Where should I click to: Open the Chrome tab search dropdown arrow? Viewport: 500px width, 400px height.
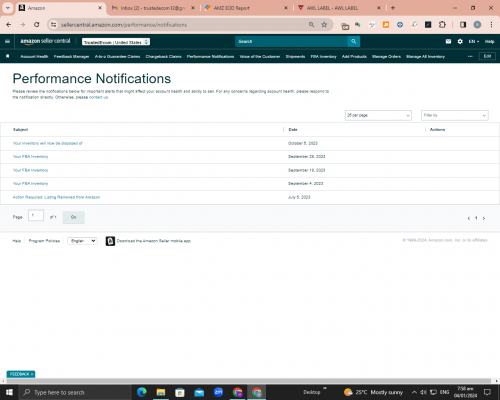coord(7,8)
